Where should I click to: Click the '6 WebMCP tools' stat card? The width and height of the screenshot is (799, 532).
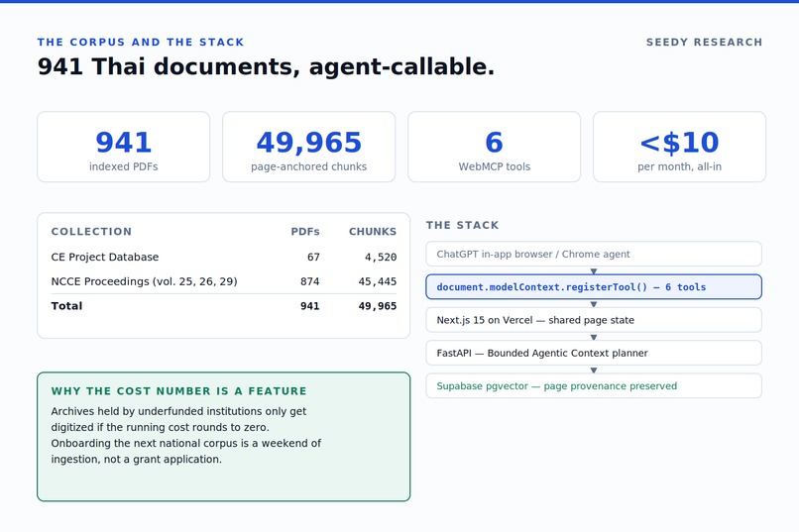495,147
